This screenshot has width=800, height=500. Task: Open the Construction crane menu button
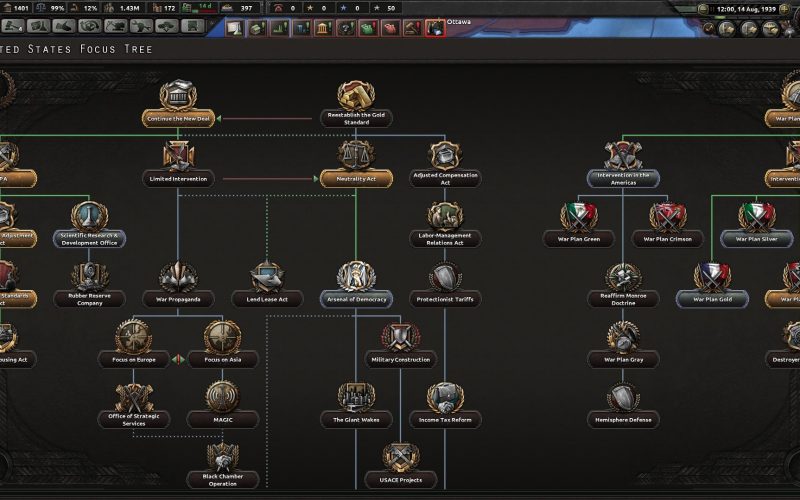pyautogui.click(x=116, y=26)
